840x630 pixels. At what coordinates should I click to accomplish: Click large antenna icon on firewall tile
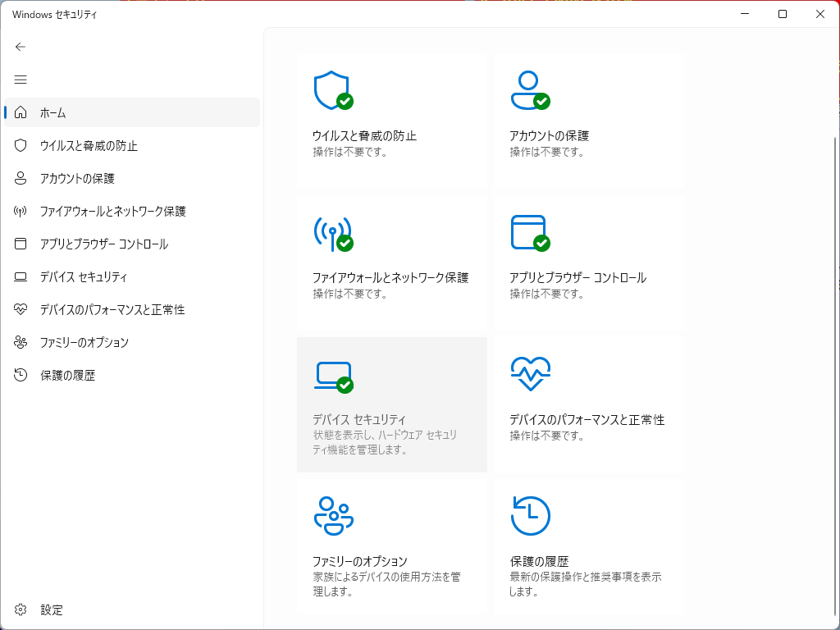coord(333,234)
